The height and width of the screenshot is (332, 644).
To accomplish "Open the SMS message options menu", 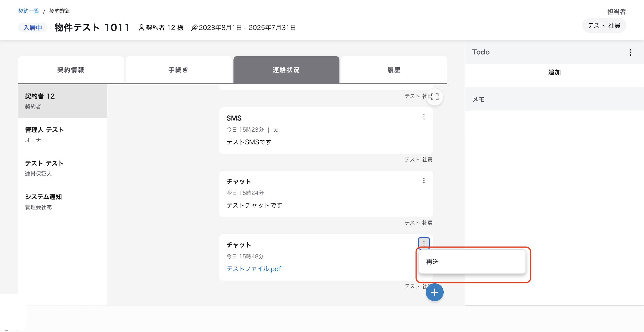I will [x=424, y=117].
